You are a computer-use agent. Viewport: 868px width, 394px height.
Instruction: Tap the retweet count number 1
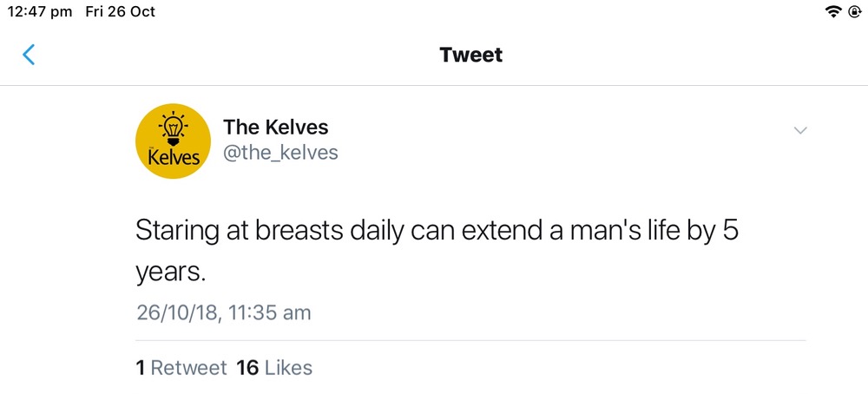click(141, 368)
